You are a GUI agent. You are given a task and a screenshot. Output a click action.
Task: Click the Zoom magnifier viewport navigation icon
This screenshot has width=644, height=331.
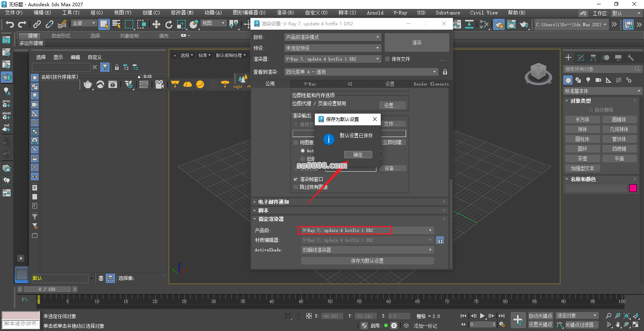pyautogui.click(x=609, y=316)
